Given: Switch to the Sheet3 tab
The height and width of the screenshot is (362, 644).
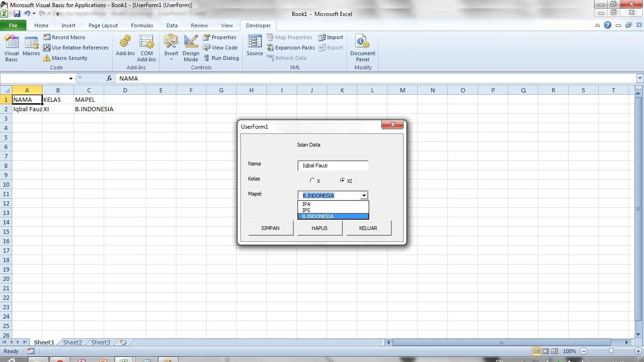Looking at the screenshot, I should (x=101, y=343).
